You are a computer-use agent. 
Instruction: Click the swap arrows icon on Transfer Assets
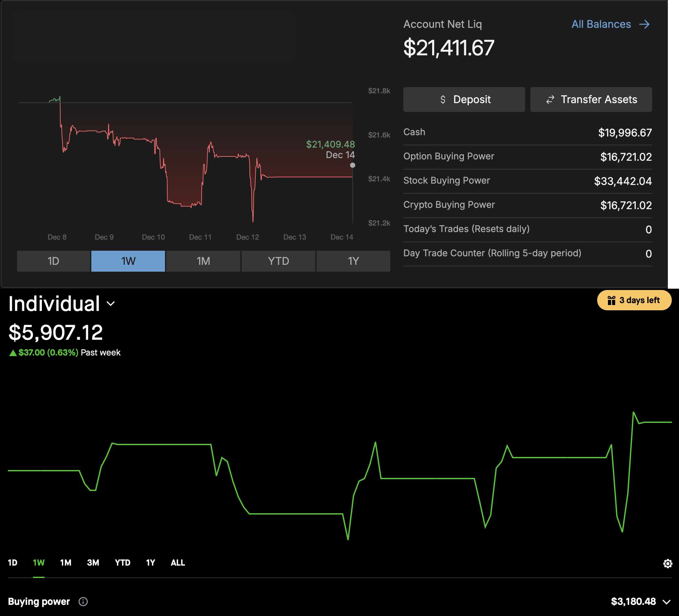click(550, 100)
